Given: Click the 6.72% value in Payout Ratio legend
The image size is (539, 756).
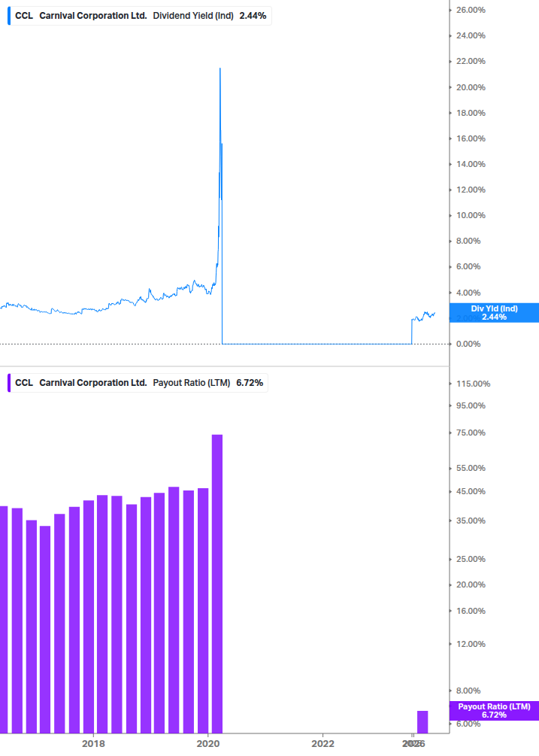Looking at the screenshot, I should point(250,383).
